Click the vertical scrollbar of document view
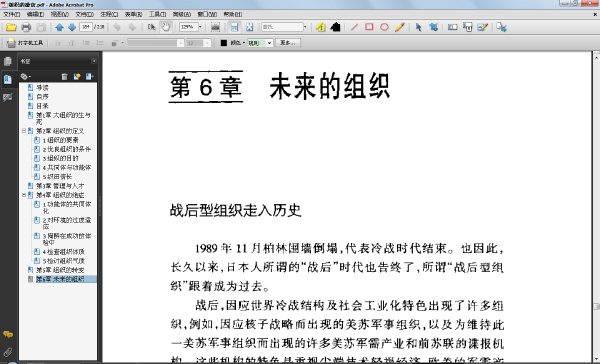 [596, 207]
